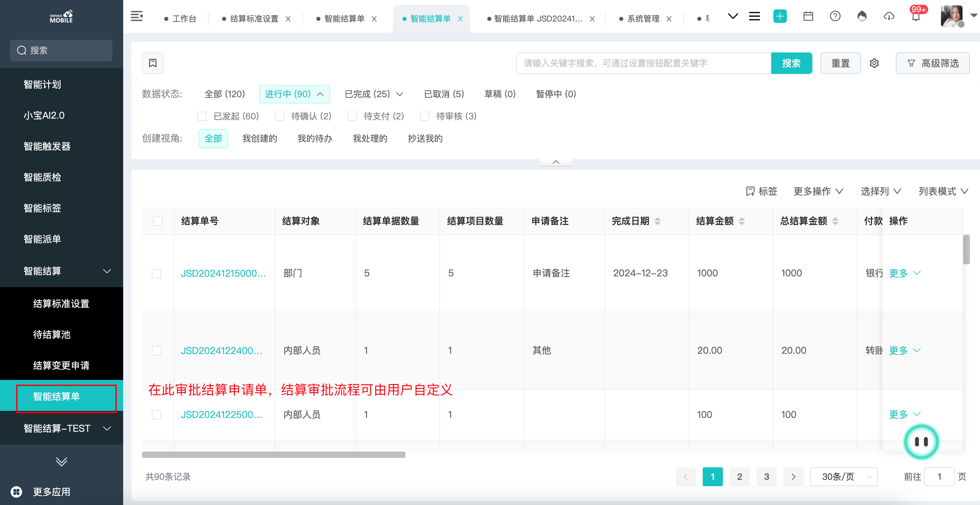Close the active 智能结算单 tab

coord(460,18)
